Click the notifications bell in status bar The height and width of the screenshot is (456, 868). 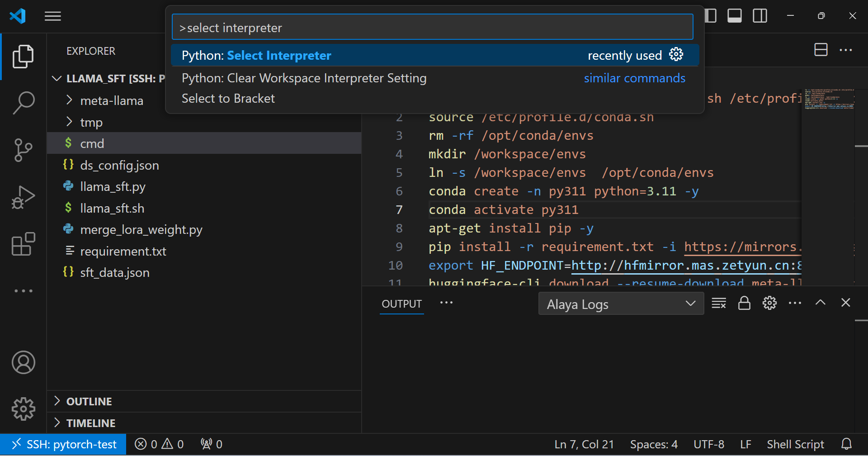846,444
